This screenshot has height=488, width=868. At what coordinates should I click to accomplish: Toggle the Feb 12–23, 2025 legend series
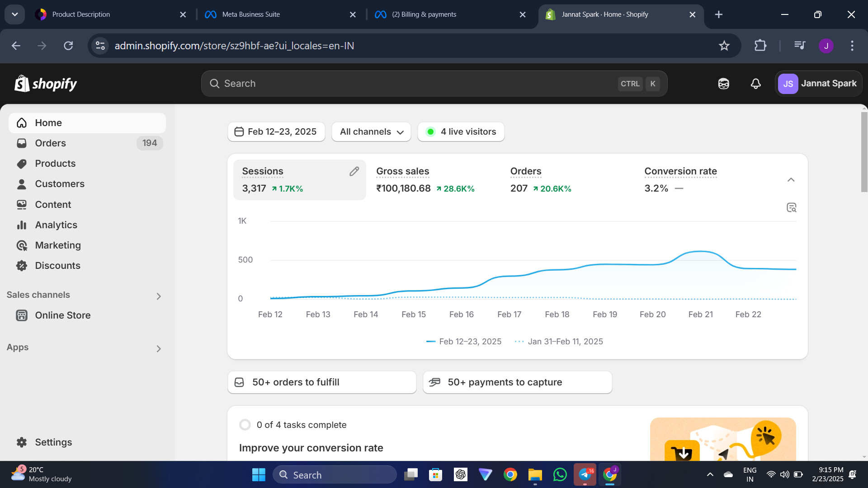[x=464, y=342]
